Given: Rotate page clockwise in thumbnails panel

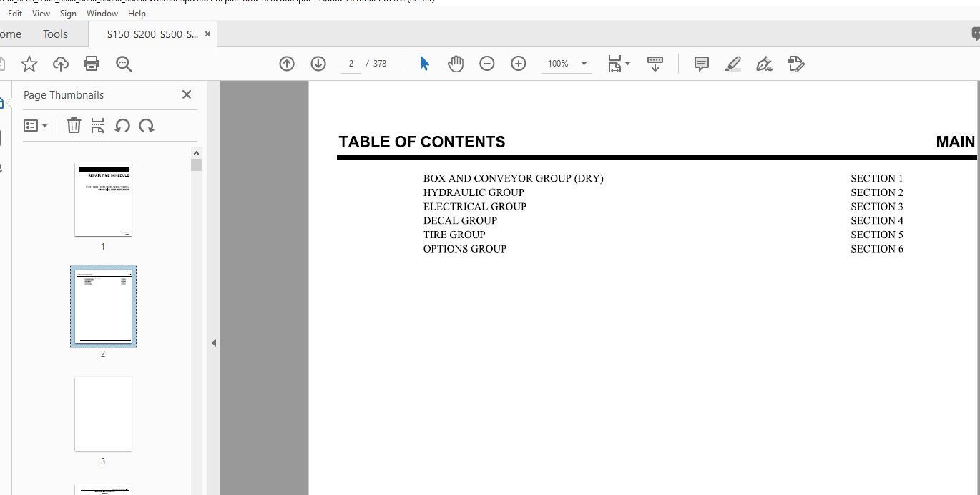Looking at the screenshot, I should coord(147,126).
